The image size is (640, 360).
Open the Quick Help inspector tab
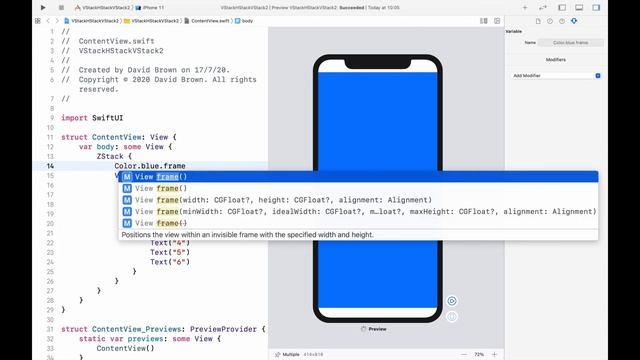(x=562, y=21)
